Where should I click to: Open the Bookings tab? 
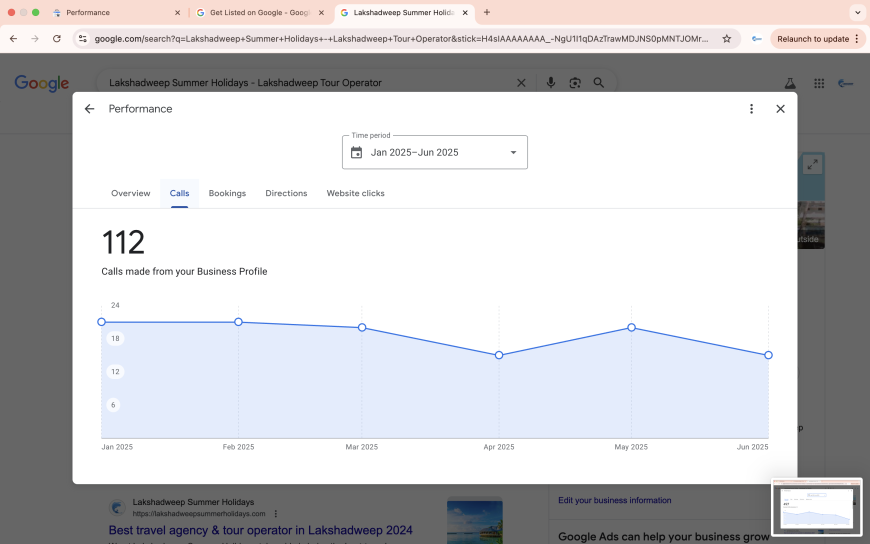227,193
